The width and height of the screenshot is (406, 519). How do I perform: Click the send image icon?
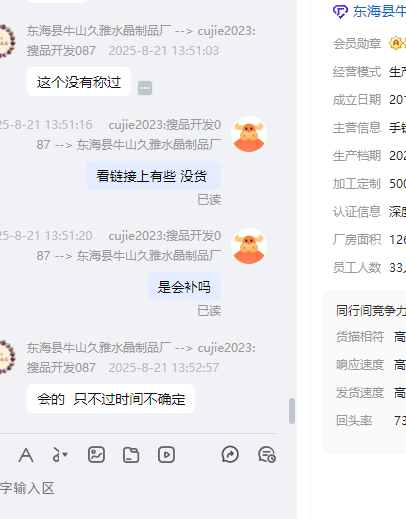pyautogui.click(x=96, y=455)
